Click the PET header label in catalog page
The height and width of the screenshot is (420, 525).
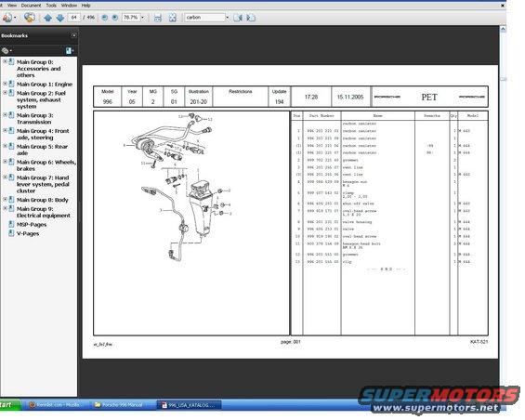pos(429,98)
